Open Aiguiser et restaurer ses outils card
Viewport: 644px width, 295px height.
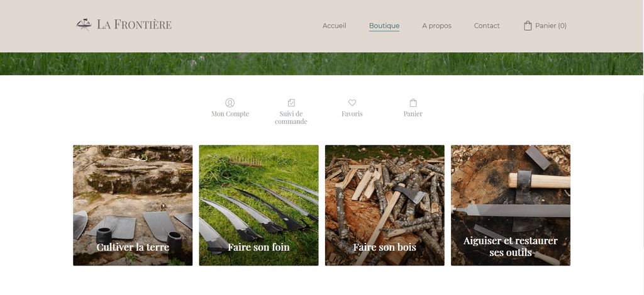(x=511, y=206)
